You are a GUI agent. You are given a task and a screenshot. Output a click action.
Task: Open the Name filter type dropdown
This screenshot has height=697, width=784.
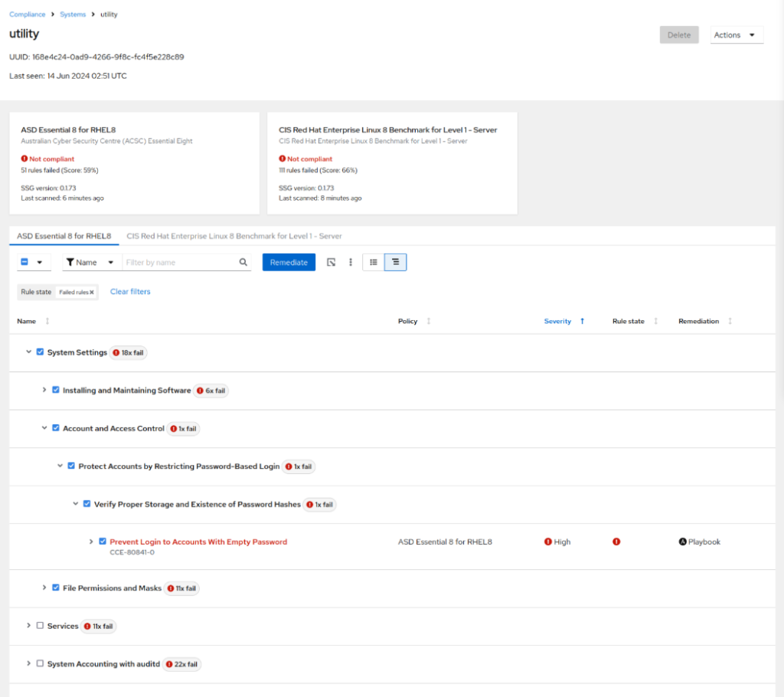coord(89,262)
